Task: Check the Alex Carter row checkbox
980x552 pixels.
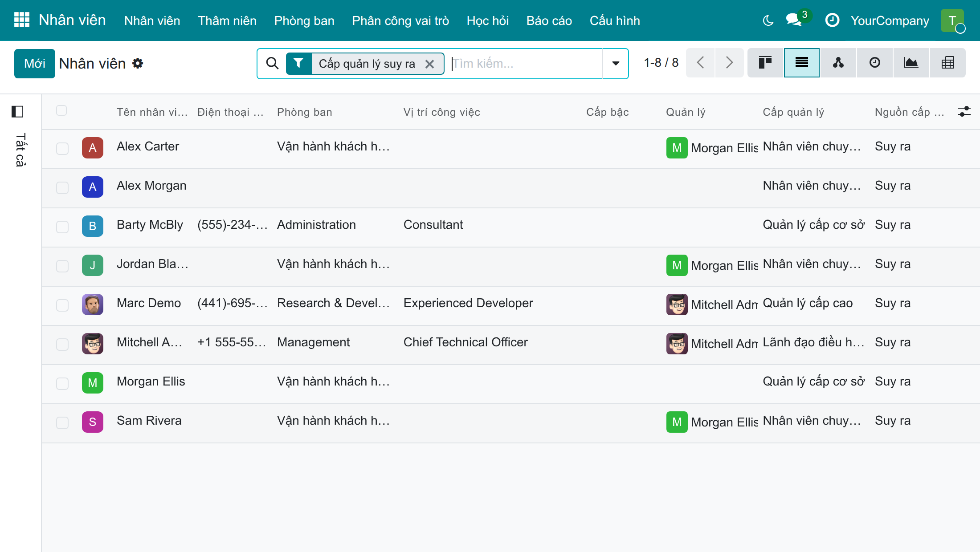Action: click(x=62, y=148)
